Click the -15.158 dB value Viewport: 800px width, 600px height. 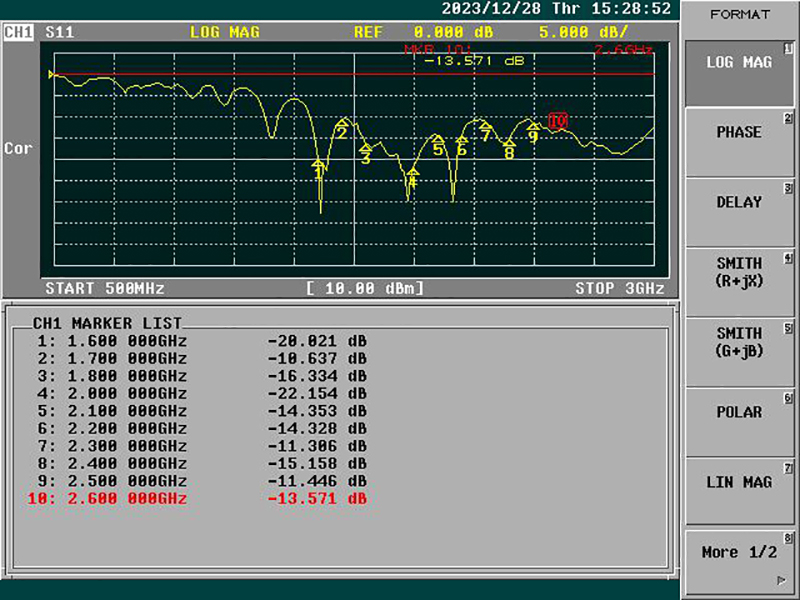tap(317, 463)
